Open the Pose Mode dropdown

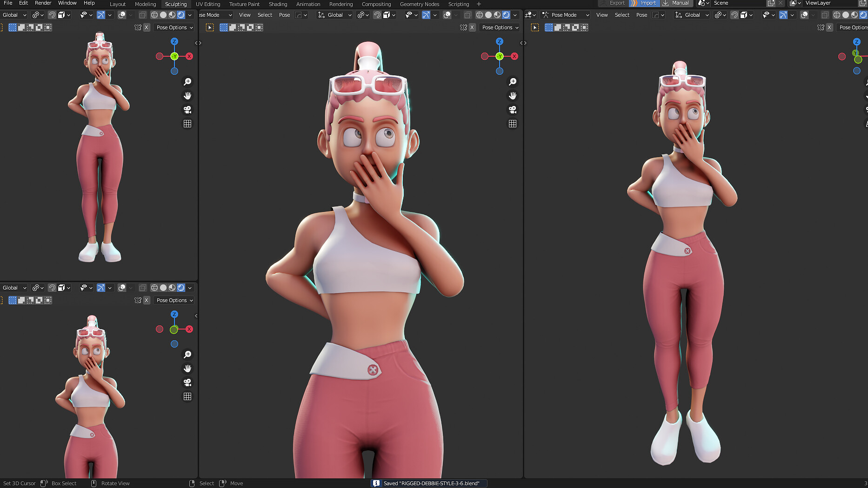(x=565, y=14)
